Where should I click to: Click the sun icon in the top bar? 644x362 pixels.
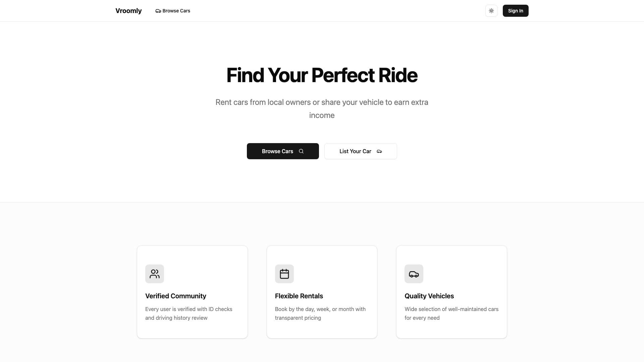pyautogui.click(x=491, y=11)
